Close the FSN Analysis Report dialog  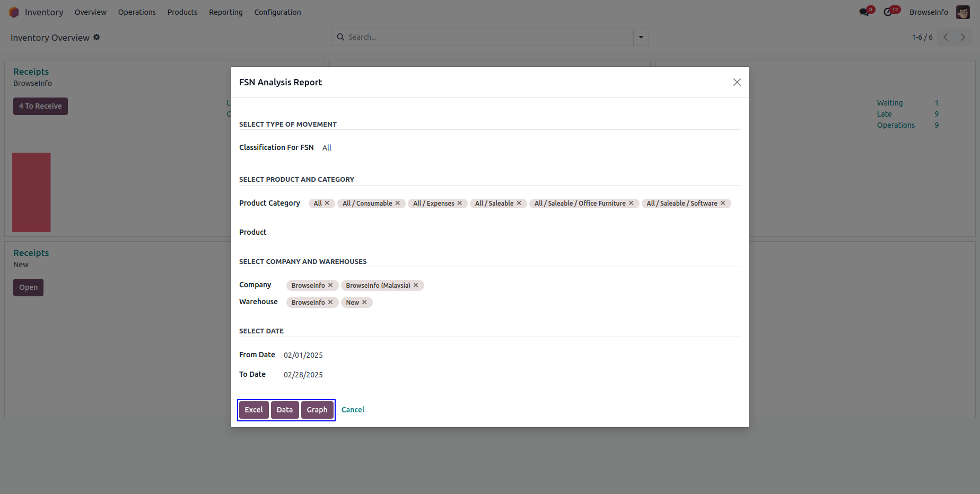point(737,82)
